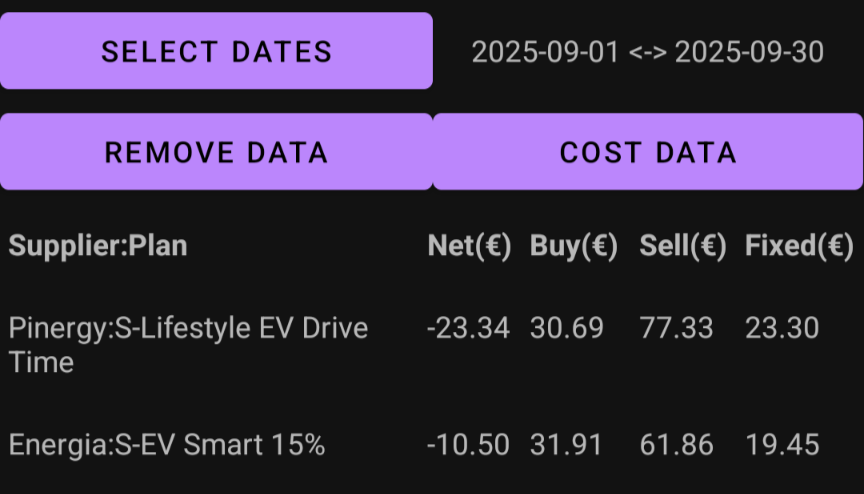Image resolution: width=864 pixels, height=494 pixels.
Task: Select the Buy(€) column header
Action: [573, 245]
